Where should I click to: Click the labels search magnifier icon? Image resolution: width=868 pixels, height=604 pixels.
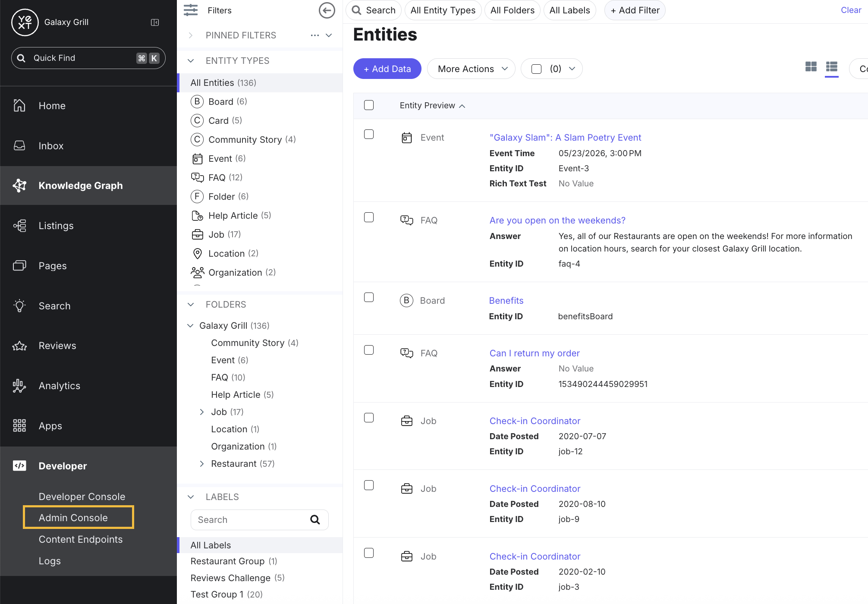pyautogui.click(x=315, y=519)
